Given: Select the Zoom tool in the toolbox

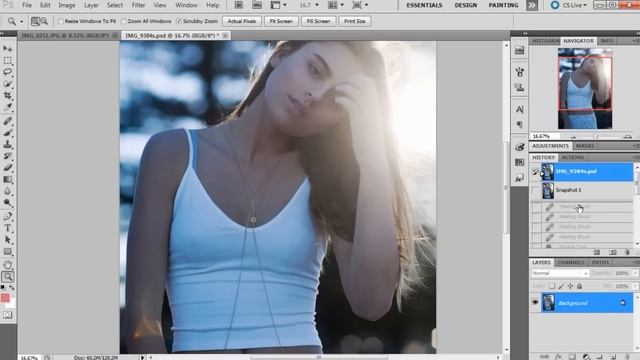Looking at the screenshot, I should point(8,277).
